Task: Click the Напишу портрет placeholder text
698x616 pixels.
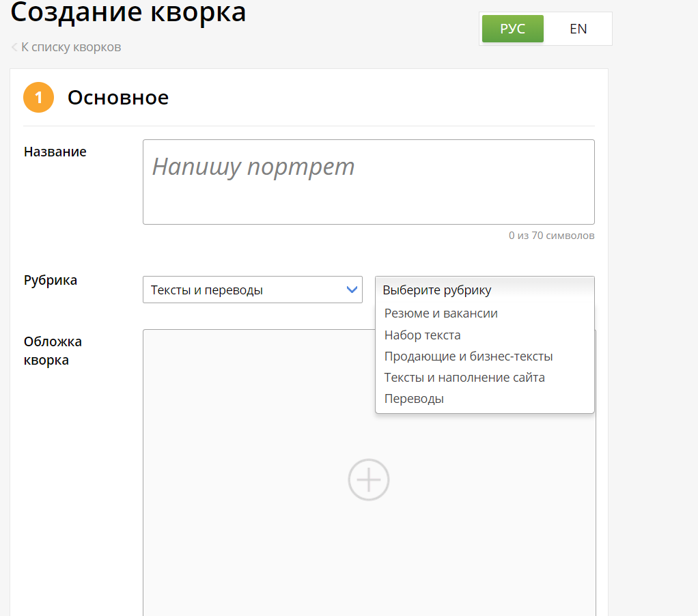Action: coord(254,166)
